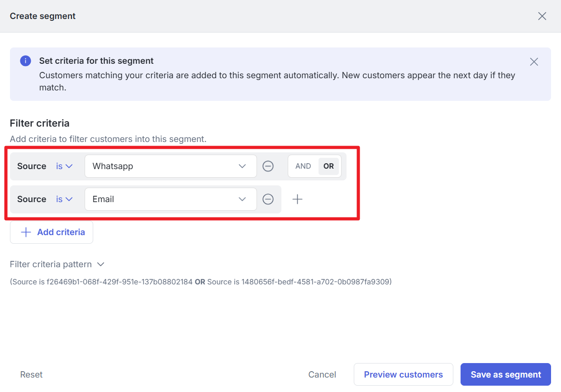Click Preview customers

click(x=403, y=374)
